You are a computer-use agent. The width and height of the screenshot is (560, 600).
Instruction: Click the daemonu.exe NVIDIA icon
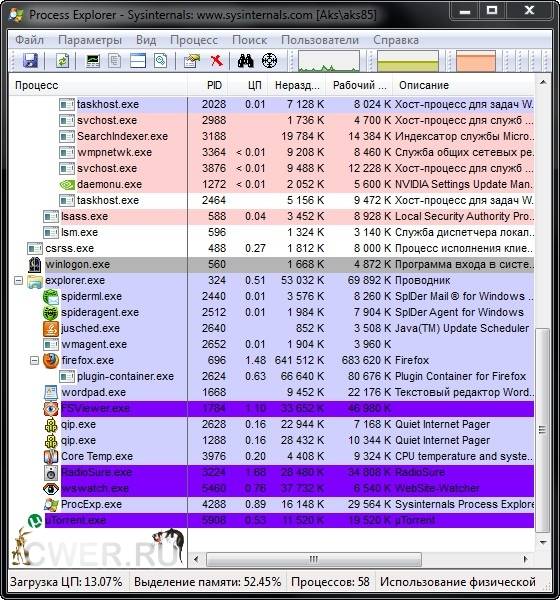[x=67, y=185]
